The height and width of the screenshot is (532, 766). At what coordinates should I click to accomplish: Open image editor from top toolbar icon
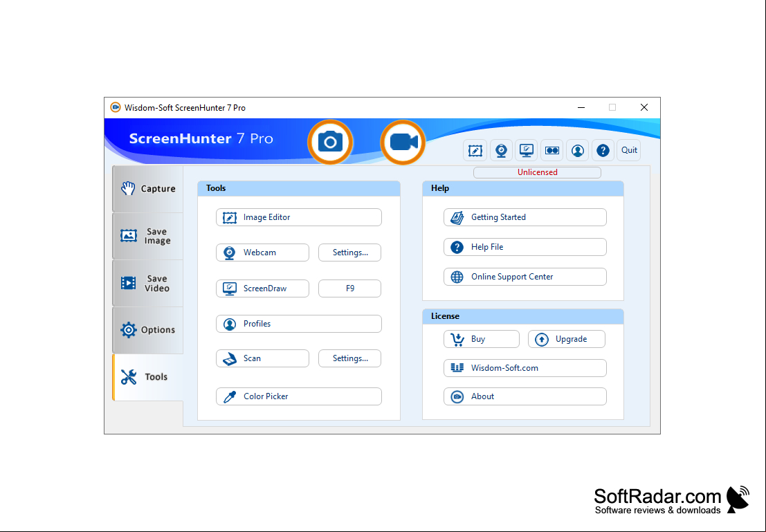[475, 150]
